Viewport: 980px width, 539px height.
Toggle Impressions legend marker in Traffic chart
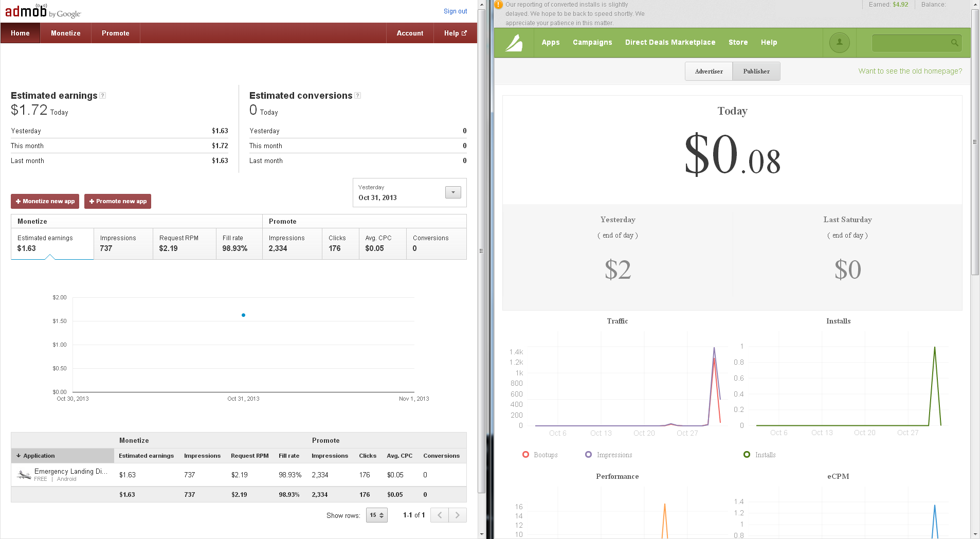click(x=588, y=455)
